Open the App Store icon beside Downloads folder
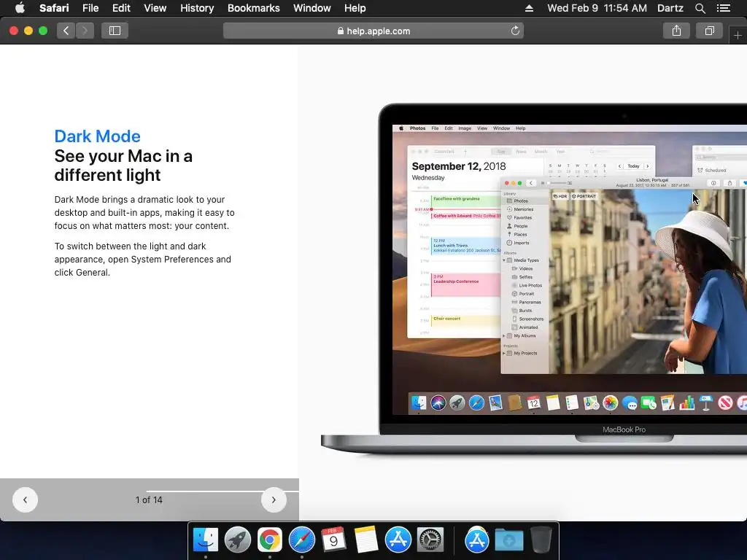The height and width of the screenshot is (560, 747). point(477,540)
